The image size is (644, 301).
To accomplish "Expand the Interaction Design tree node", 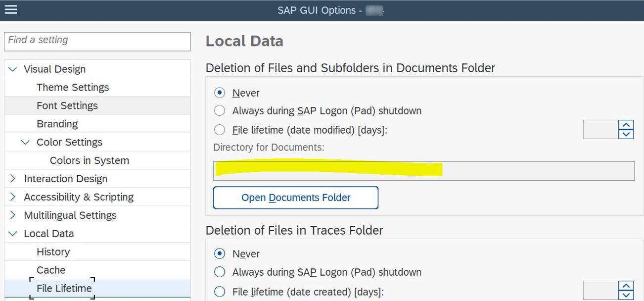I will click(x=13, y=179).
